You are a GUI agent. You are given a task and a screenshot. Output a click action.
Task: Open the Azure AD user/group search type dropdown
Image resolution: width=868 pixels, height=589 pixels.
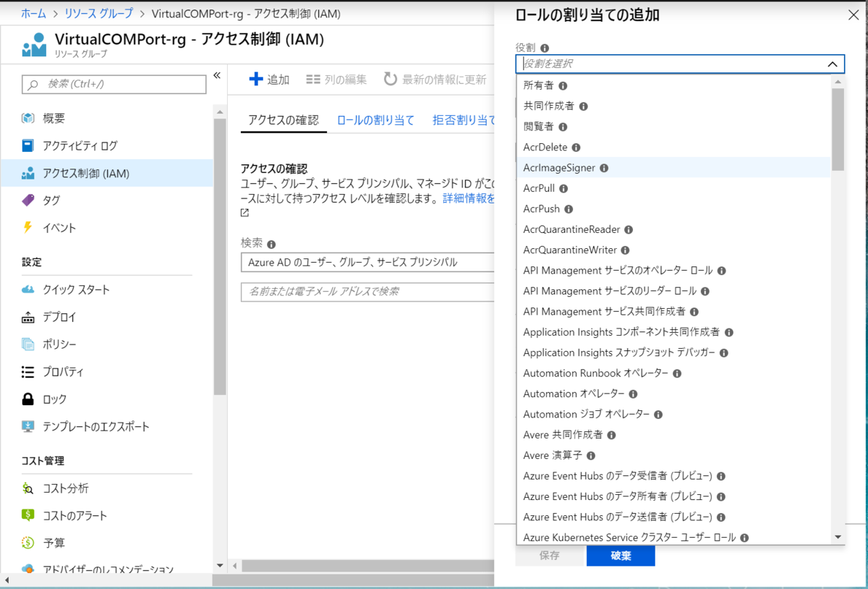click(367, 262)
